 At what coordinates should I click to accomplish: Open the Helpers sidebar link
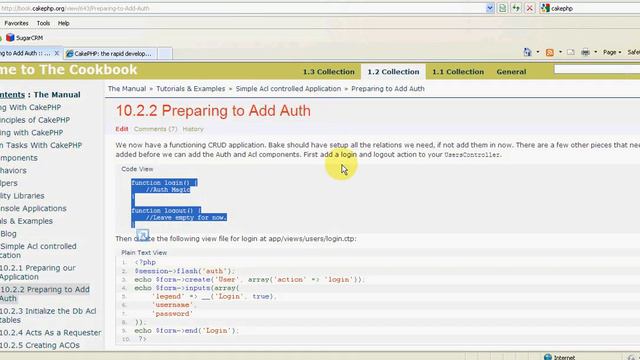9,183
